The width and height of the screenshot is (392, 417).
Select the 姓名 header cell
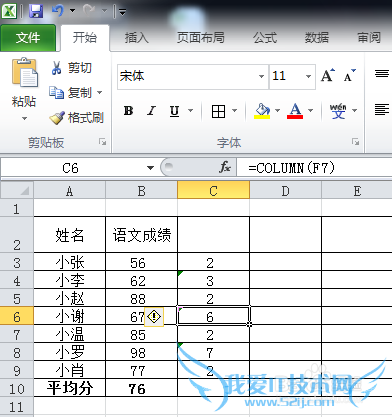pos(70,235)
